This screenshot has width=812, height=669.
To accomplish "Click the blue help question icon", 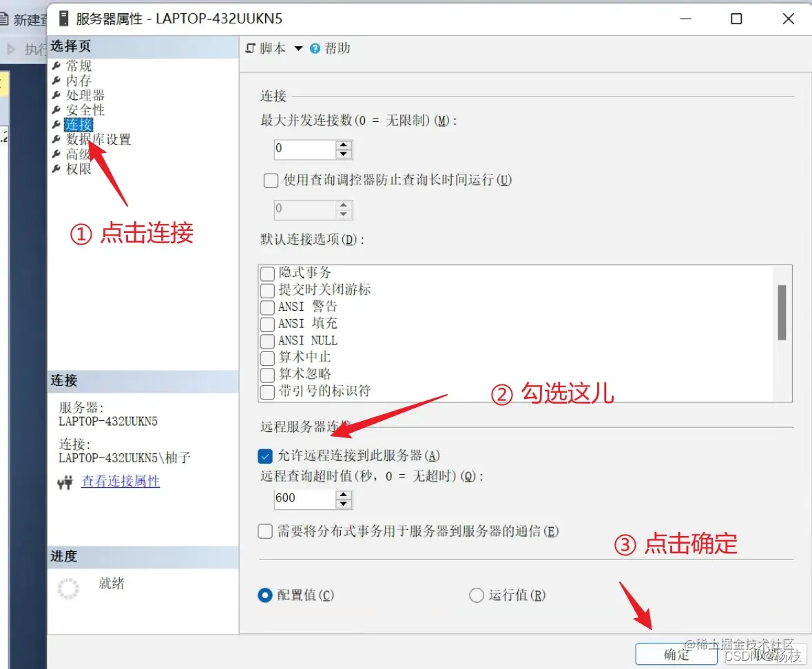I will pos(315,49).
